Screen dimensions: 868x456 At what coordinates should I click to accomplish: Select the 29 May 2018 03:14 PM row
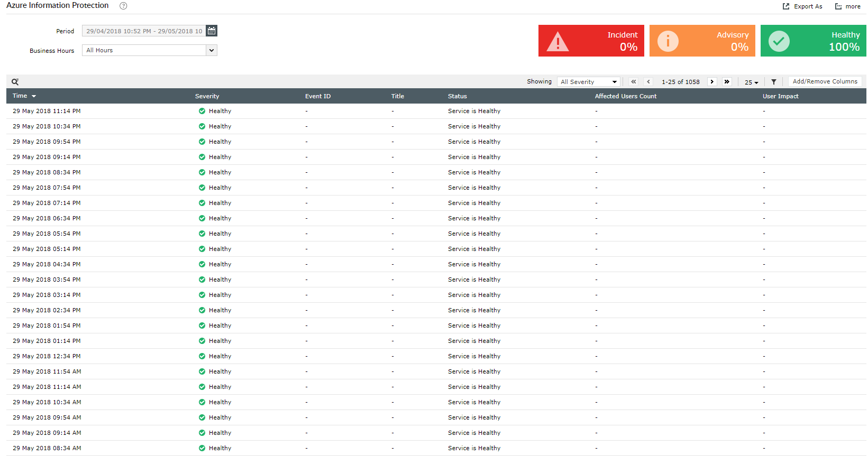(436, 295)
